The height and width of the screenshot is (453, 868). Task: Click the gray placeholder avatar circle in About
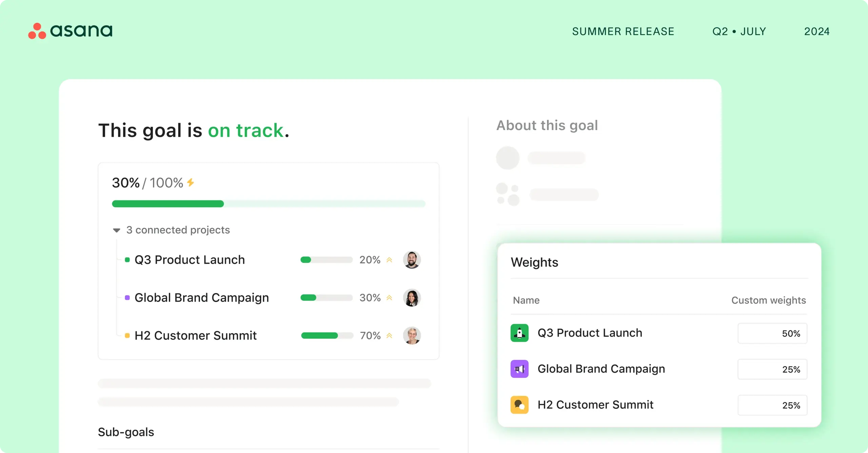click(508, 158)
